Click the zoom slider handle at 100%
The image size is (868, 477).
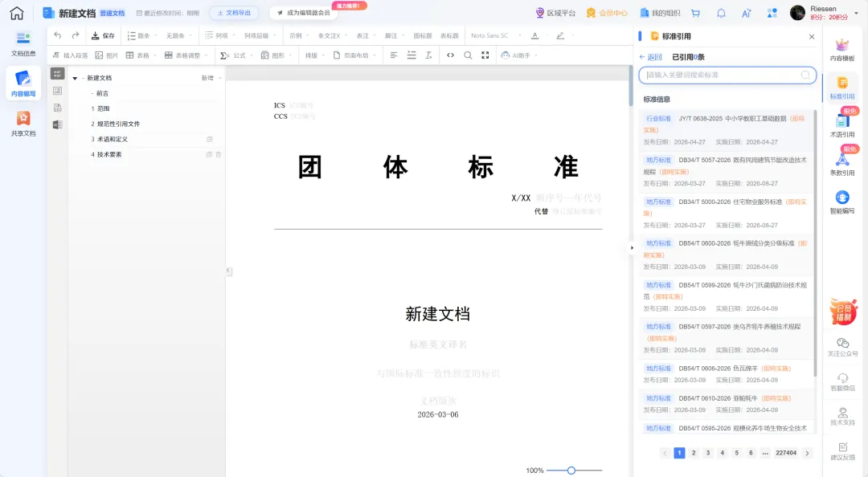[571, 471]
